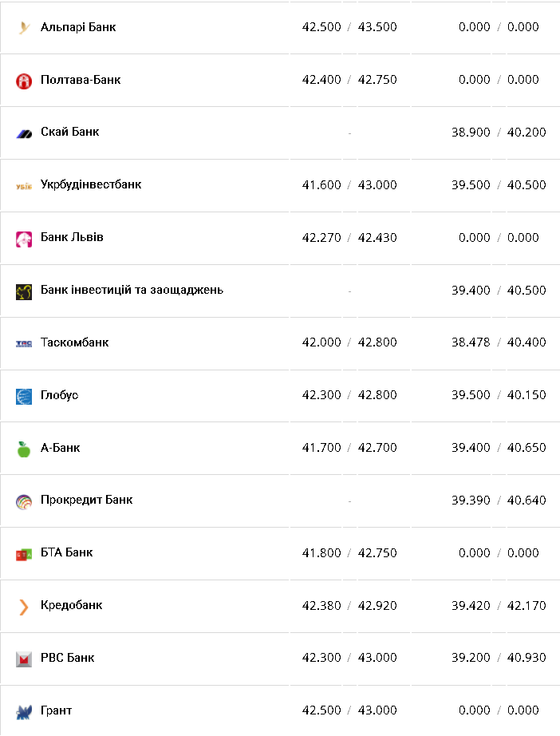560x736 pixels.
Task: Click the red Полтава-Банк logo icon
Action: (x=24, y=81)
